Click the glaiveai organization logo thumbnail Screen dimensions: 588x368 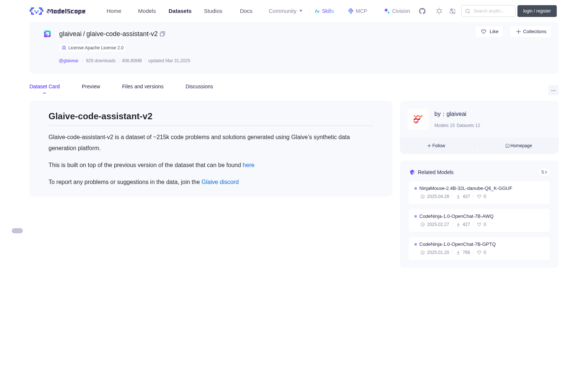click(x=418, y=119)
